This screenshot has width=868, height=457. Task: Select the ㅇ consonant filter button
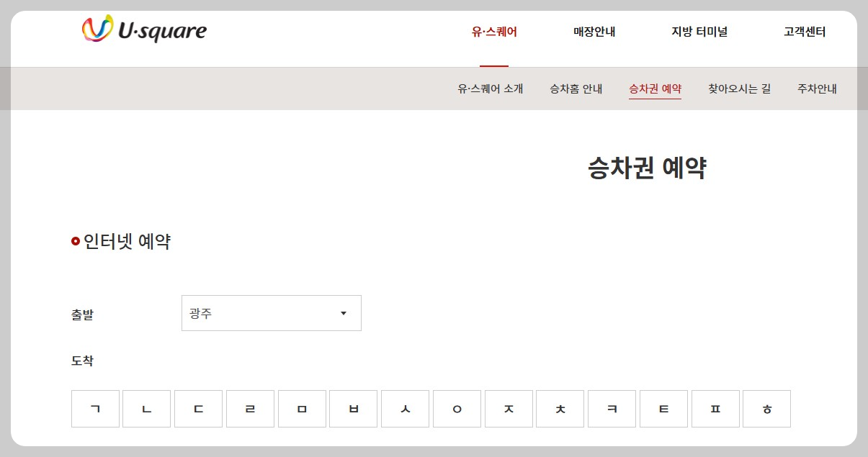tap(457, 408)
